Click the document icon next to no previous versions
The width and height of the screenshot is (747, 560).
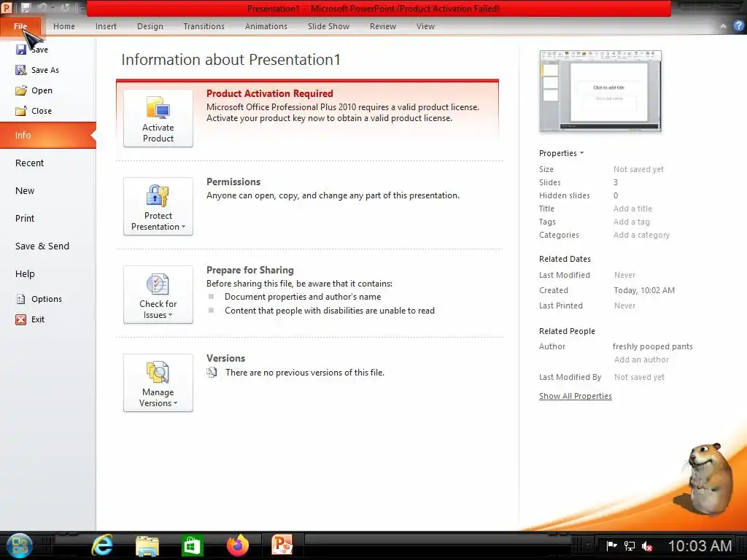(212, 373)
